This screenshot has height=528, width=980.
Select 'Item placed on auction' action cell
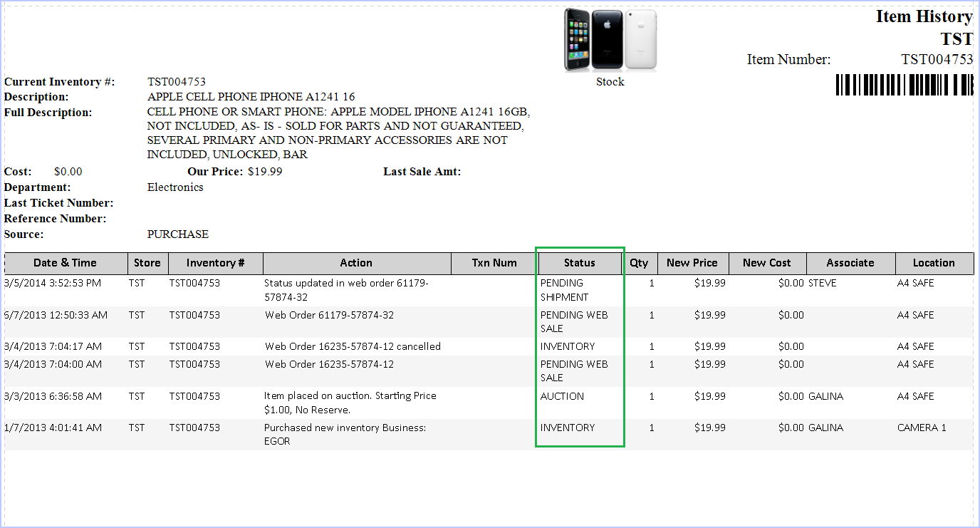click(350, 403)
